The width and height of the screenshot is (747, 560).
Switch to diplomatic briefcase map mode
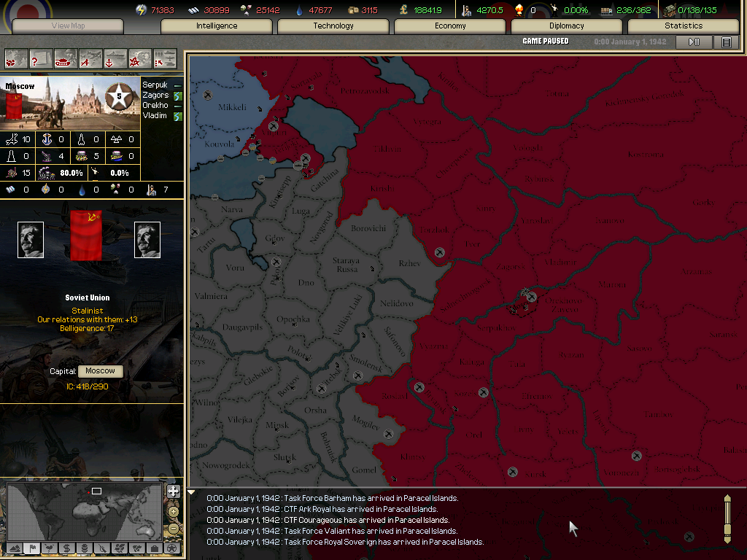(155, 548)
